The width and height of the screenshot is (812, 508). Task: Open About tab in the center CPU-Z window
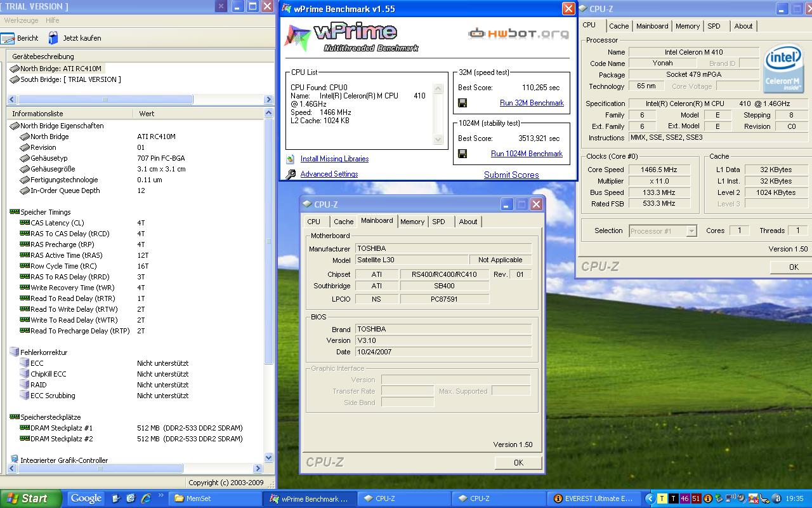(x=468, y=222)
